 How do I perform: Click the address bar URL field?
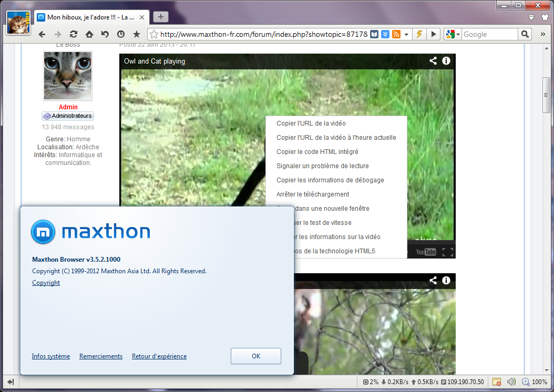click(263, 34)
